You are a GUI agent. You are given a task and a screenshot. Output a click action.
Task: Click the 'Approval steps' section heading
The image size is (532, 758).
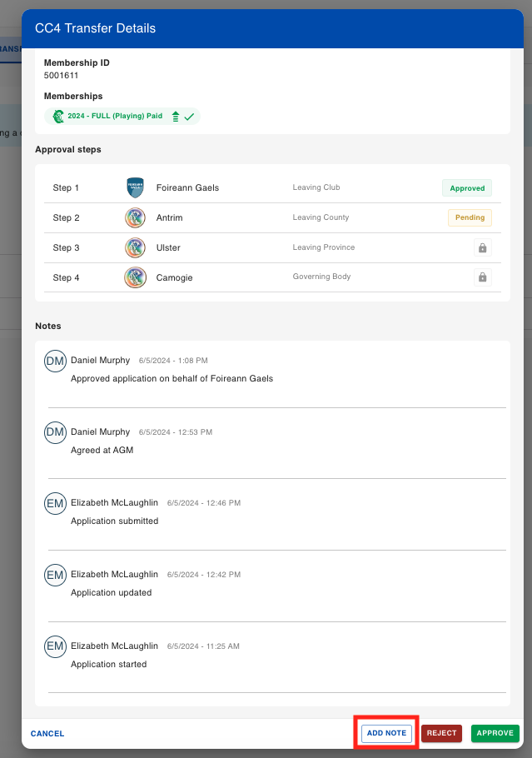pyautogui.click(x=68, y=149)
